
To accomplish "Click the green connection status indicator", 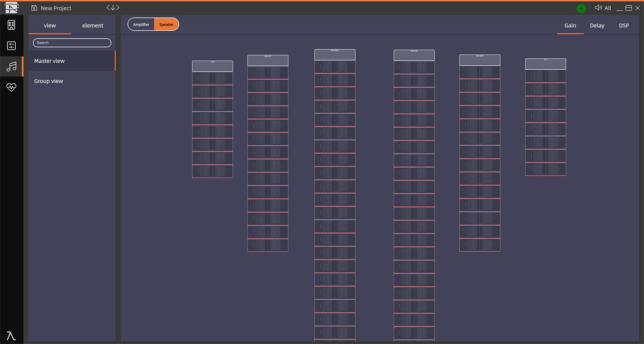I will [581, 8].
